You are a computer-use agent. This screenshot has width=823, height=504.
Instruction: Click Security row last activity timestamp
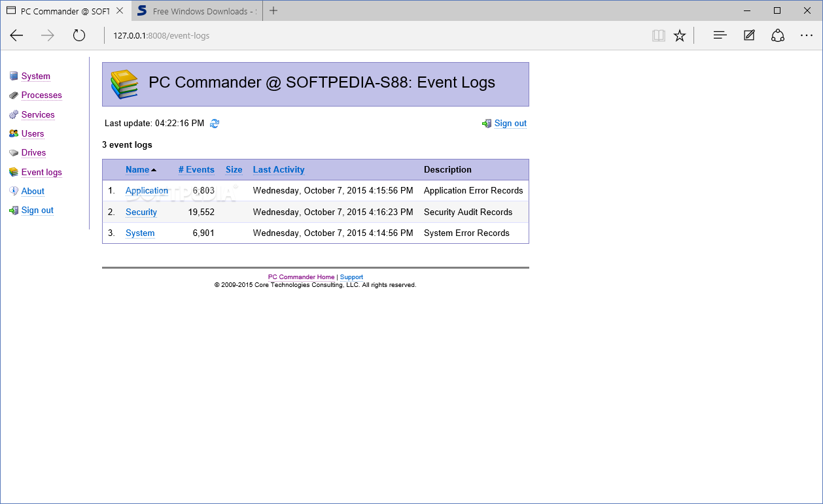(x=333, y=212)
